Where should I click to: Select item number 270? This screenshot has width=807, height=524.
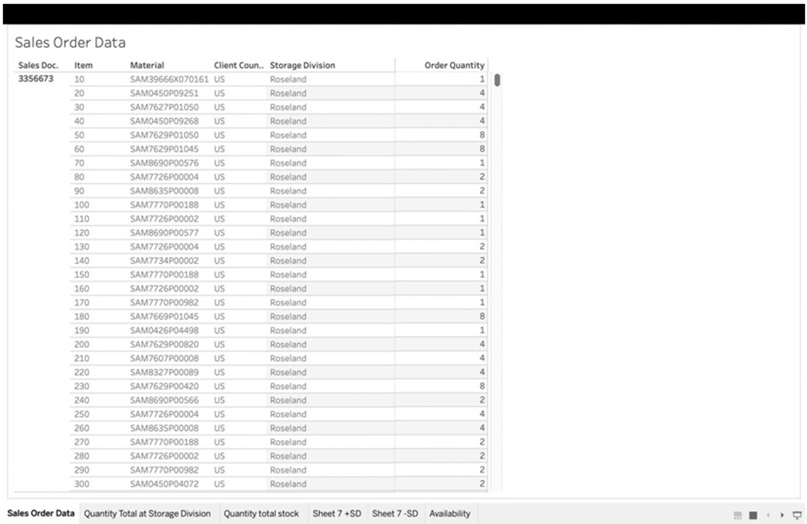(82, 442)
